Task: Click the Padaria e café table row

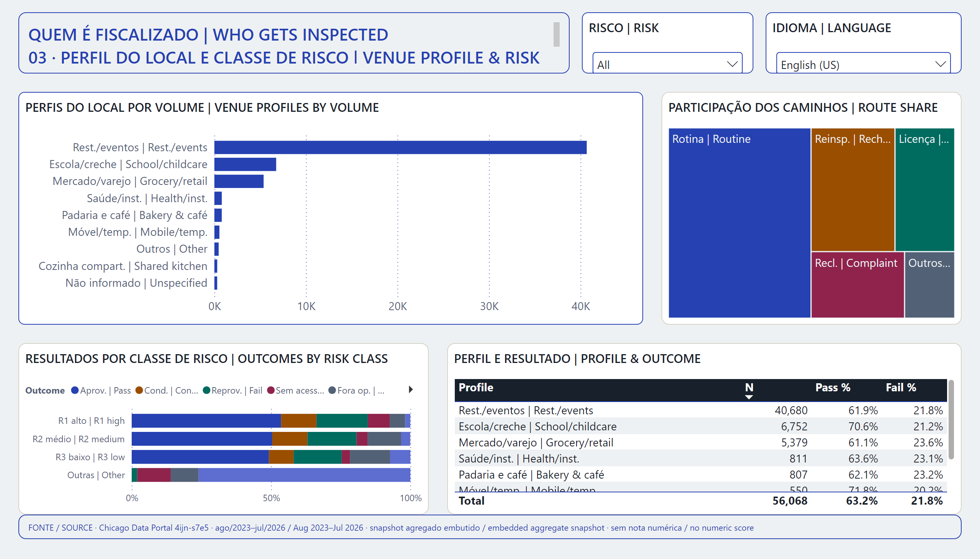Action: coord(701,475)
